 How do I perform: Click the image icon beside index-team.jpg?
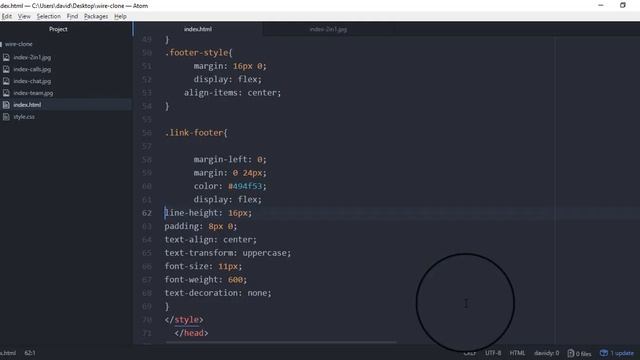click(x=6, y=93)
